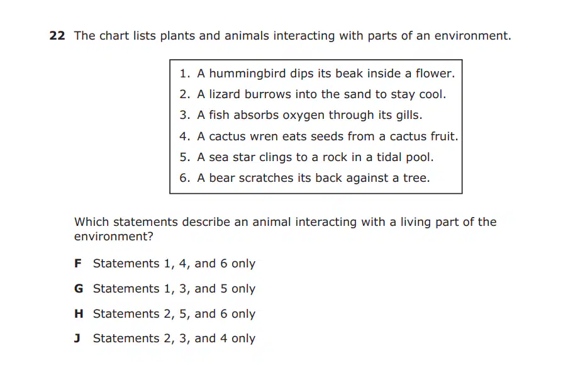Click the bold letter G option label
The width and height of the screenshot is (563, 392).
click(79, 289)
